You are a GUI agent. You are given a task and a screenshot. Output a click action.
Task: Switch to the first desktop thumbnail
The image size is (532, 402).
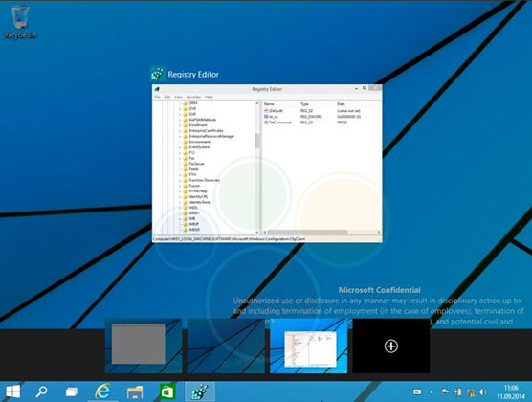[144, 346]
